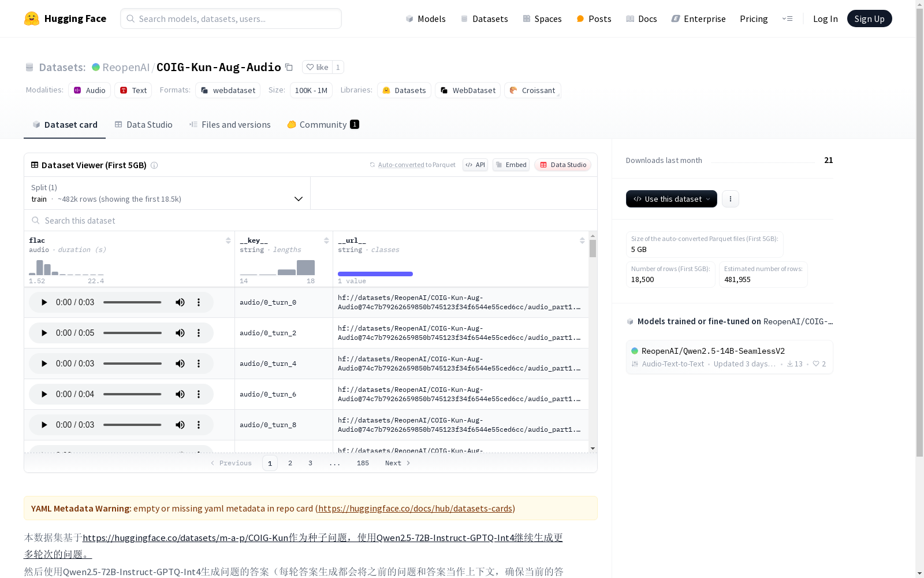Focus the Search this dataset field
Image resolution: width=924 pixels, height=578 pixels.
(x=311, y=220)
